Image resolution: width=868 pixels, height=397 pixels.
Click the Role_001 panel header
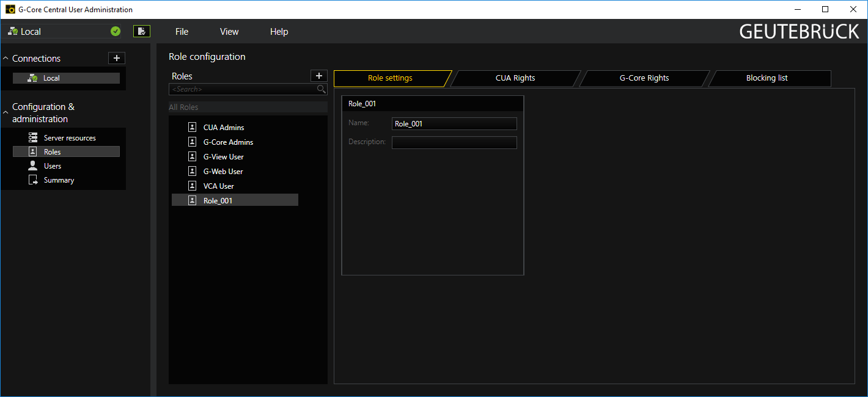[x=433, y=104]
